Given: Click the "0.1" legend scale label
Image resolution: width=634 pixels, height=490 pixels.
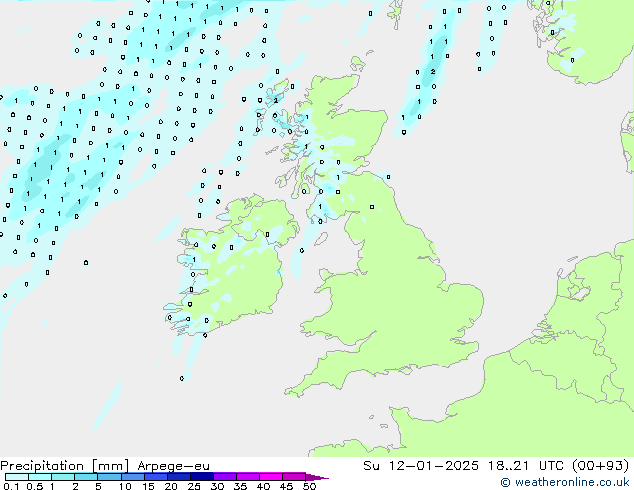Looking at the screenshot, I should tap(11, 486).
